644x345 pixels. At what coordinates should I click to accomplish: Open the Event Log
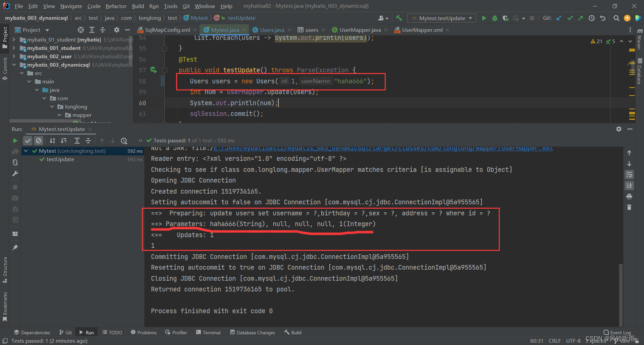[x=617, y=333]
